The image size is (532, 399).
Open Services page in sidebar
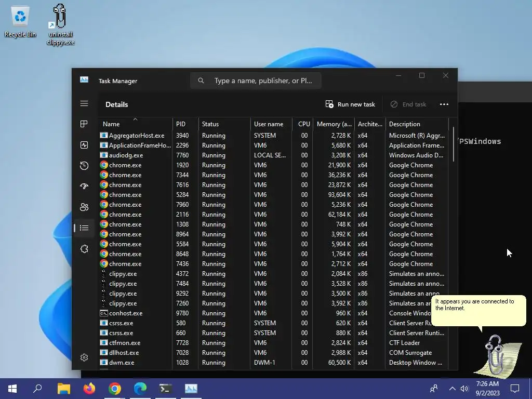click(84, 249)
